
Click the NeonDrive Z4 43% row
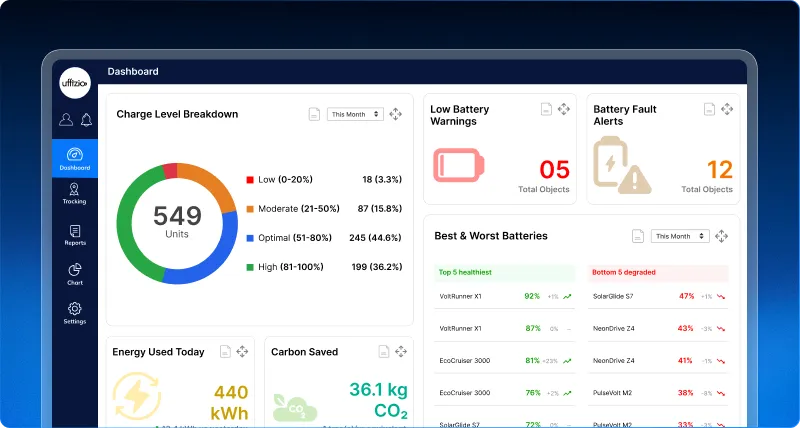[658, 329]
